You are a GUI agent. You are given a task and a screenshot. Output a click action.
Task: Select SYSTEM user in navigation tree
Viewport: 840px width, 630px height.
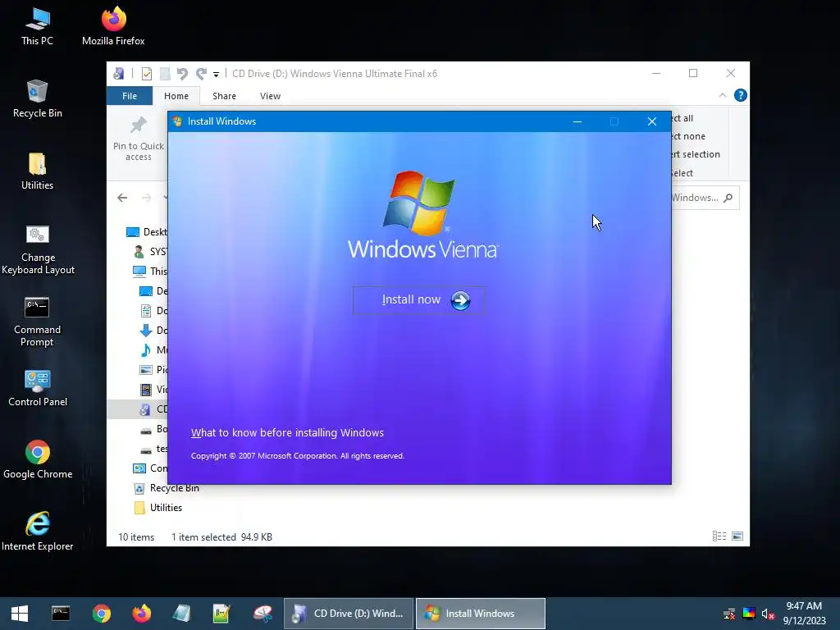coord(150,252)
